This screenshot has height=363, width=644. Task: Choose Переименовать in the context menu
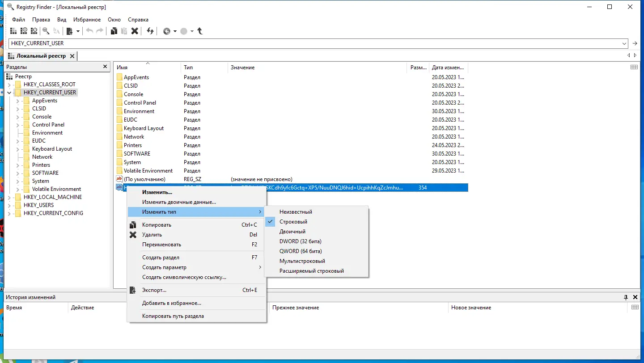point(197,245)
